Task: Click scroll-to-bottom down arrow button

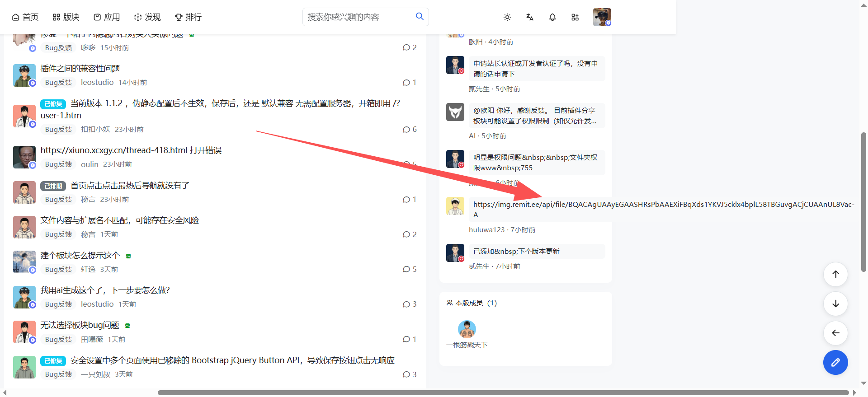Action: (x=835, y=304)
